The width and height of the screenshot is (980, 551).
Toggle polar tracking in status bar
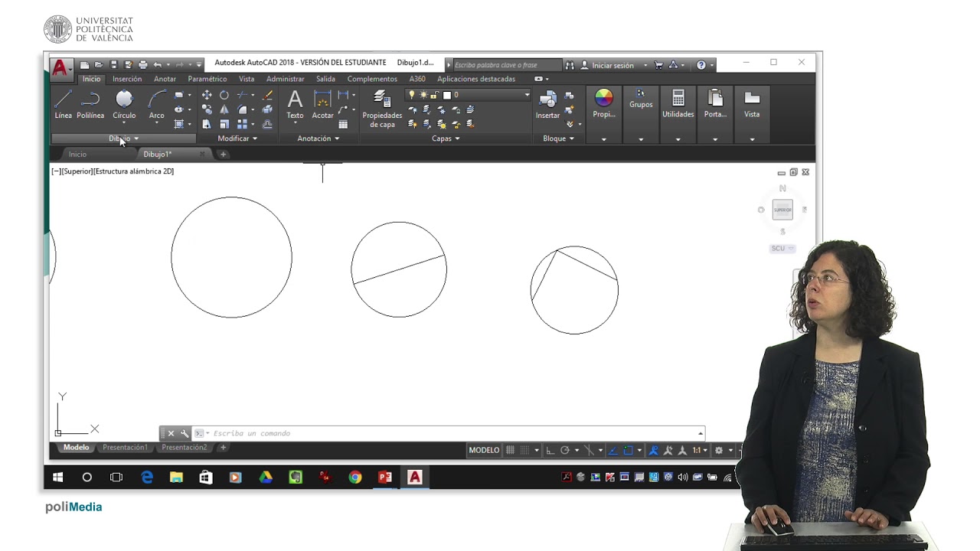[x=565, y=450]
